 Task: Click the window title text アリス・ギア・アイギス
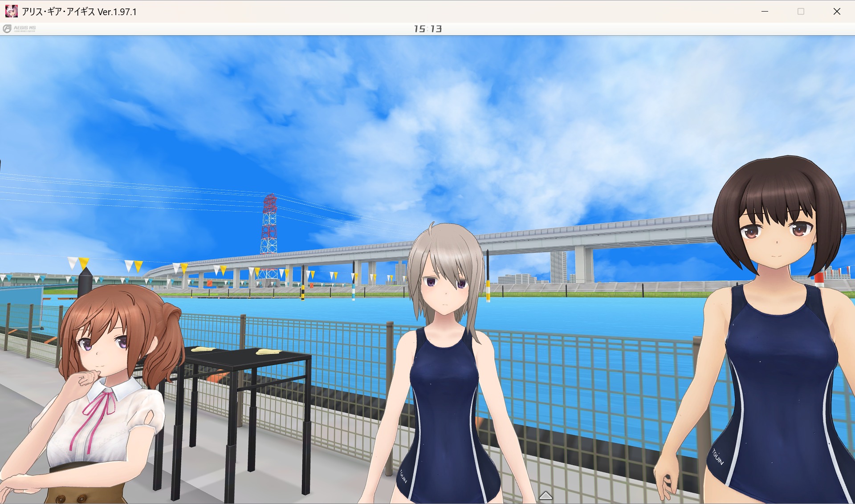(x=59, y=12)
